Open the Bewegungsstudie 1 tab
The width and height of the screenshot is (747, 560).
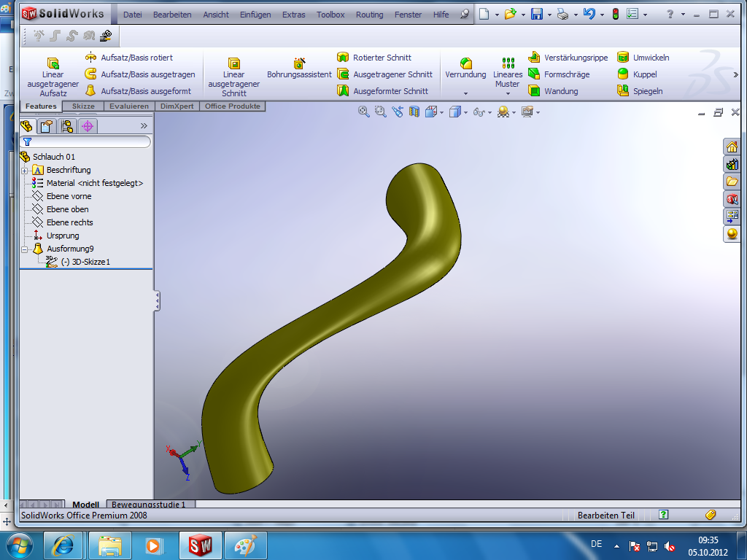tap(148, 505)
